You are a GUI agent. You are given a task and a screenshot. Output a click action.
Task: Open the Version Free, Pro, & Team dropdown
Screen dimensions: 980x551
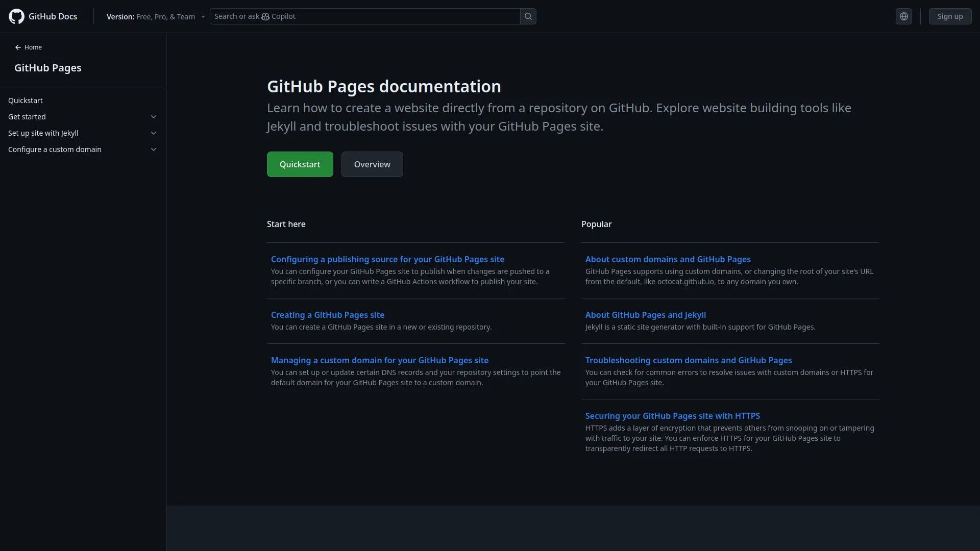pos(156,17)
